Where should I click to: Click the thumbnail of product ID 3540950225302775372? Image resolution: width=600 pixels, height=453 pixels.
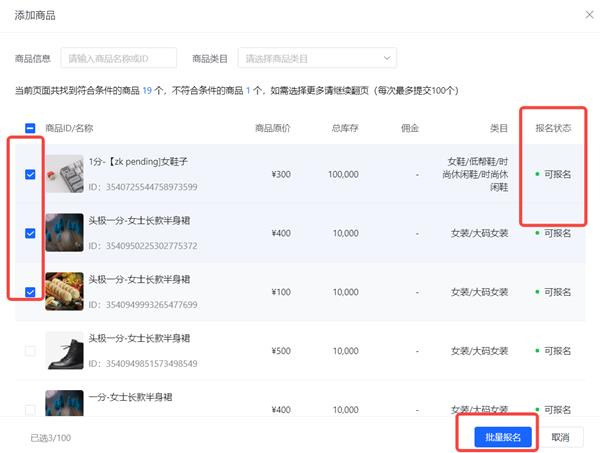coord(64,232)
